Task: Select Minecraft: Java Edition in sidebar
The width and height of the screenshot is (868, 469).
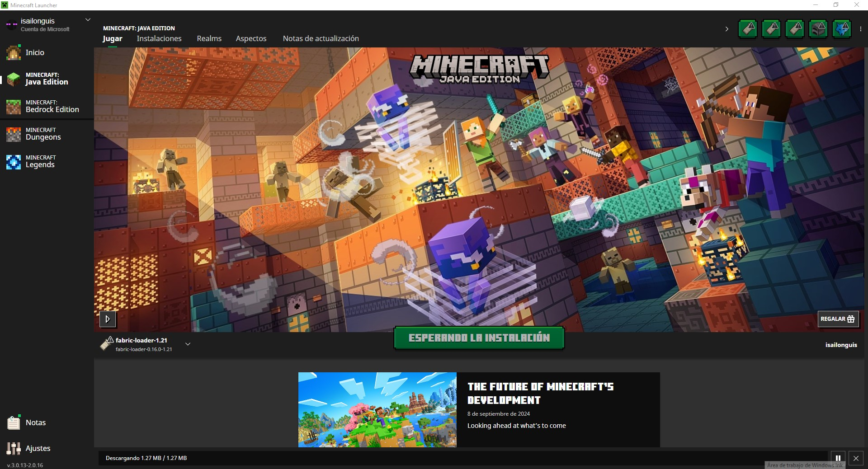Action: [x=47, y=79]
